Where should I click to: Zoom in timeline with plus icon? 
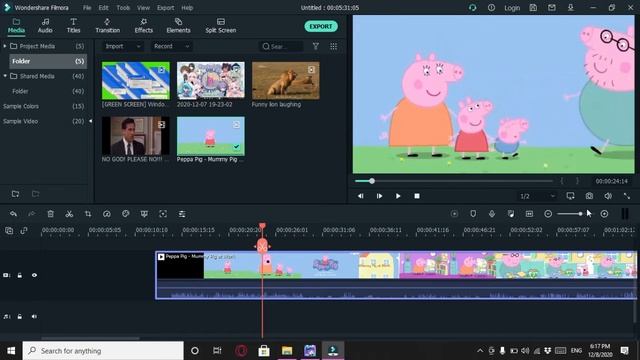tap(604, 214)
